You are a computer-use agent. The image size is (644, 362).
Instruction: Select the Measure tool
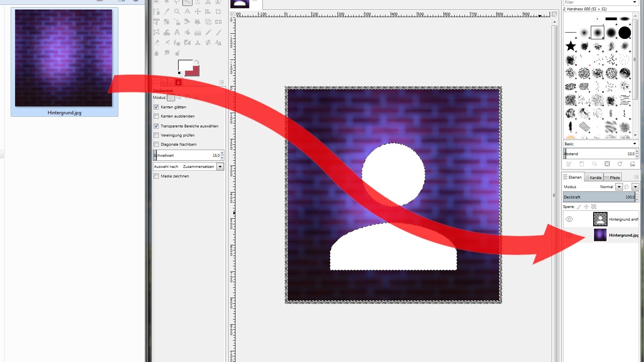click(x=187, y=12)
